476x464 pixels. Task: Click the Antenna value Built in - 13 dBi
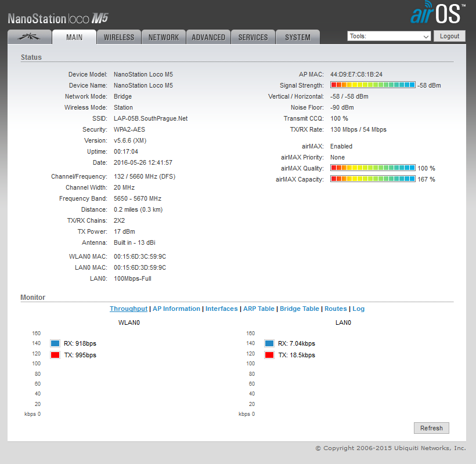[135, 242]
